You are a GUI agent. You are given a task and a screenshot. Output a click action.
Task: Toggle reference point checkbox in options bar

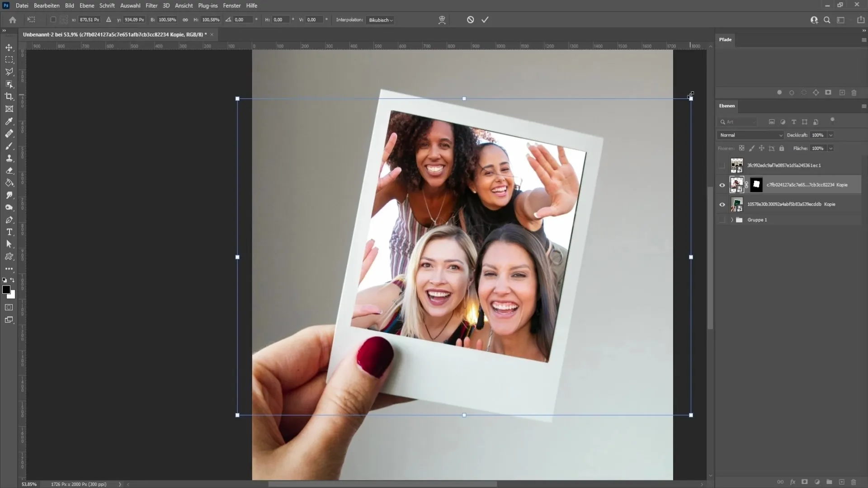click(x=53, y=20)
